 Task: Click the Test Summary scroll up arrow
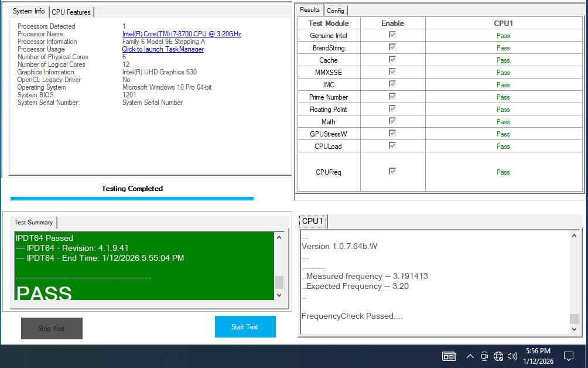279,237
